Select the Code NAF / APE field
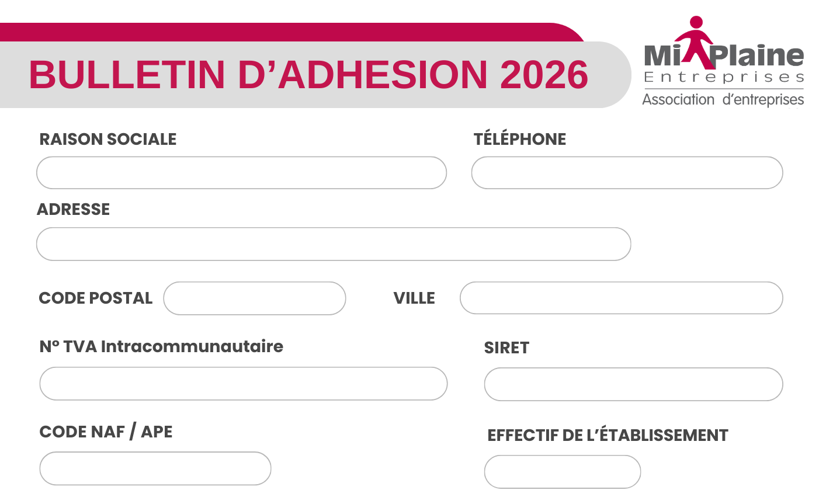Viewport: 826px width, 504px height. tap(155, 468)
